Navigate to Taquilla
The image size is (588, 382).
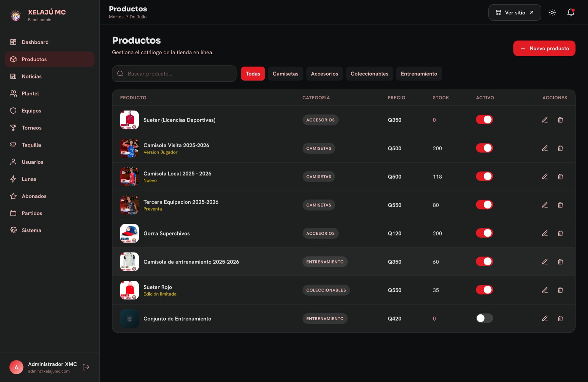tap(50, 145)
